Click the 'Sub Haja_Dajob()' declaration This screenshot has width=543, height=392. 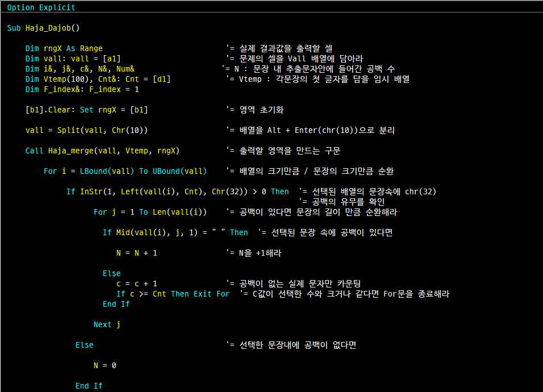point(43,28)
